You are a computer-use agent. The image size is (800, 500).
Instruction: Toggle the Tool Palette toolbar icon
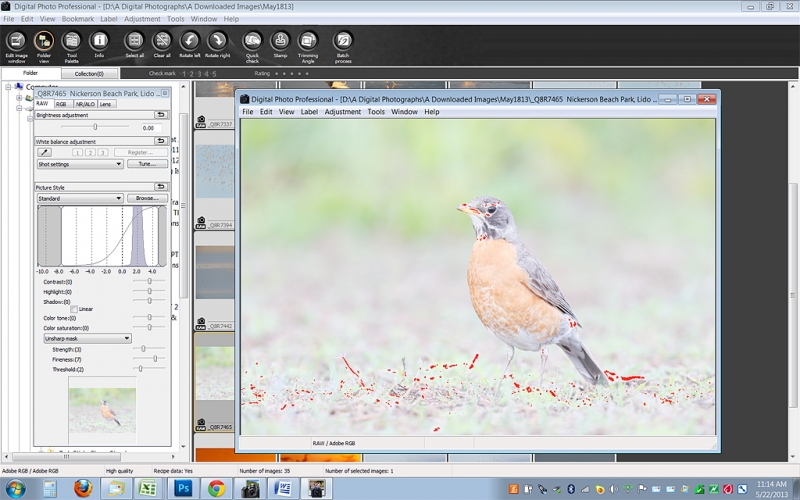(71, 46)
